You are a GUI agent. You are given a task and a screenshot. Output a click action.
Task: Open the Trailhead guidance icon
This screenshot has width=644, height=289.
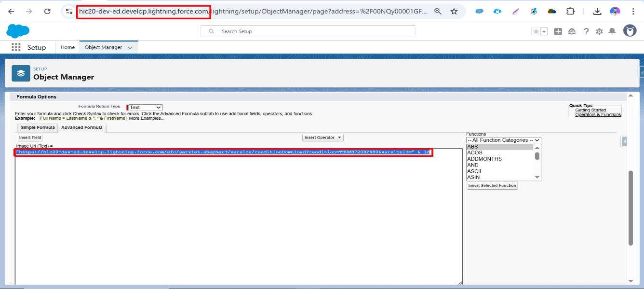click(x=572, y=31)
